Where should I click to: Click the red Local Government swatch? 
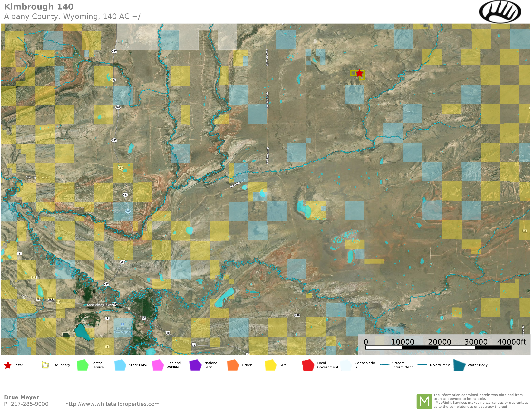coord(308,365)
